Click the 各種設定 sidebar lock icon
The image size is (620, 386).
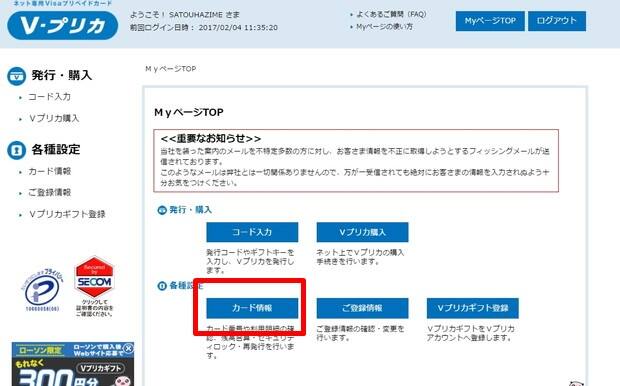pyautogui.click(x=17, y=150)
